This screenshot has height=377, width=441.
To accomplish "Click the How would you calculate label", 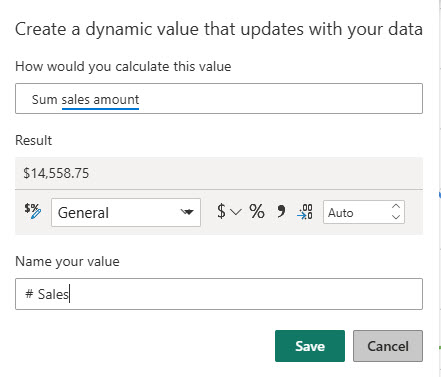I will tap(123, 67).
